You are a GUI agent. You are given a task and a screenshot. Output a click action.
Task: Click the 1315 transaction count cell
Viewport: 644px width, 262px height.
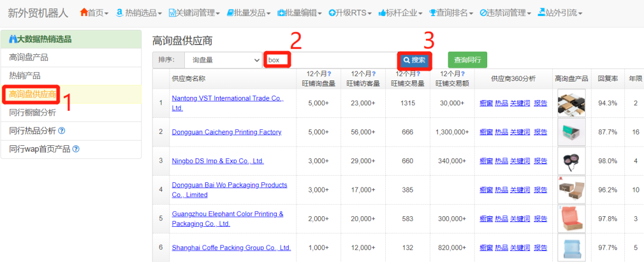pyautogui.click(x=407, y=104)
